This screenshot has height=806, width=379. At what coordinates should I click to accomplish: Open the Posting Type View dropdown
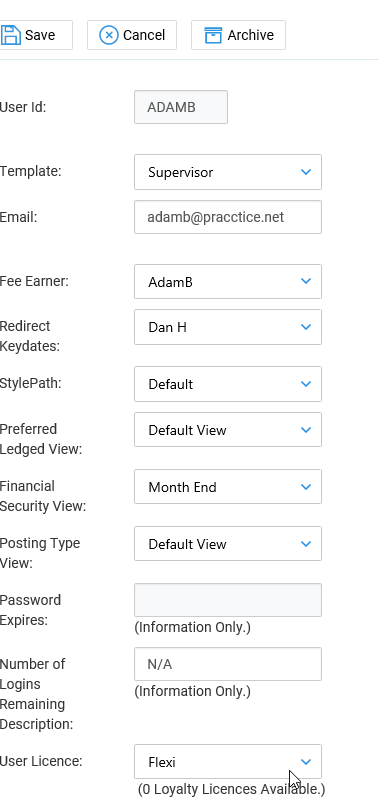[x=228, y=544]
